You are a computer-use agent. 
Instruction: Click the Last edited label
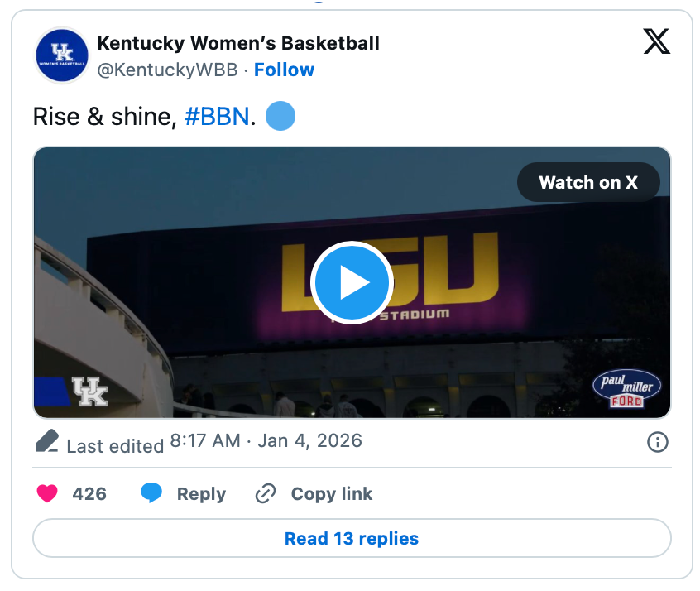(x=115, y=445)
